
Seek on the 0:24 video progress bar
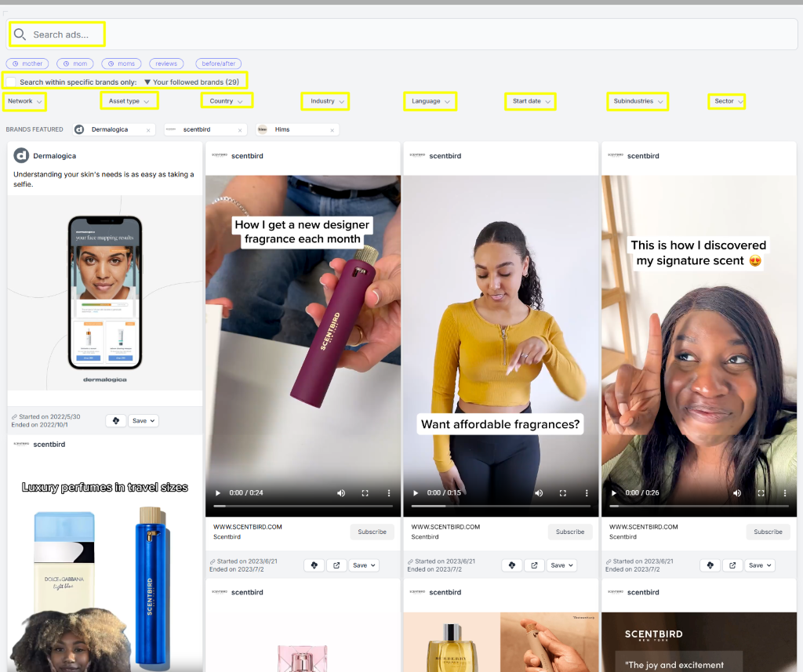point(303,506)
